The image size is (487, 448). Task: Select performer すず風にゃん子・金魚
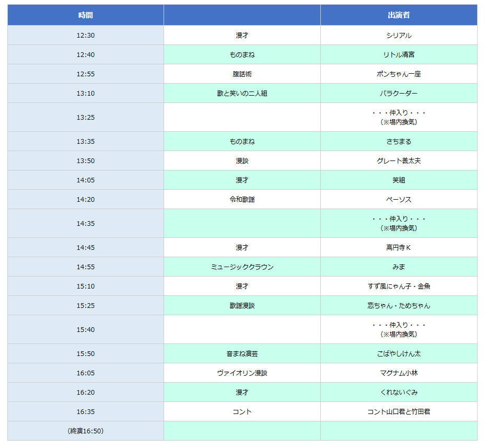[399, 286]
